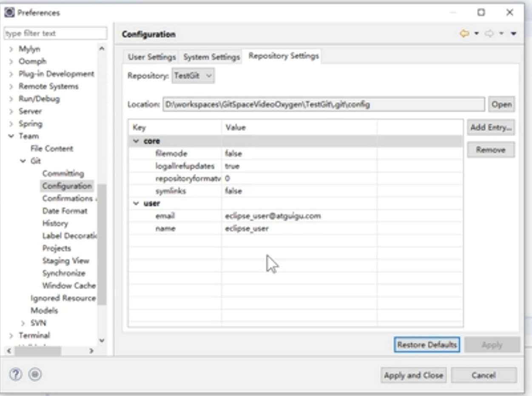Expand the Plug-in Development node

click(11, 74)
